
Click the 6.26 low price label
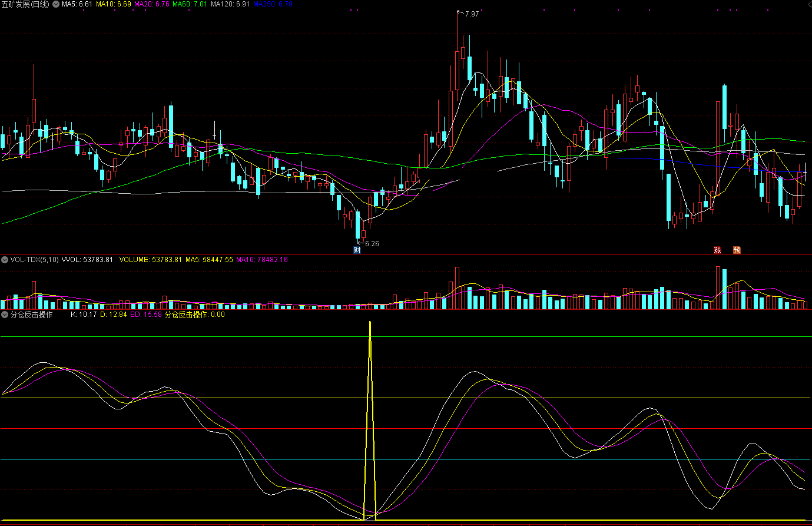click(x=372, y=243)
